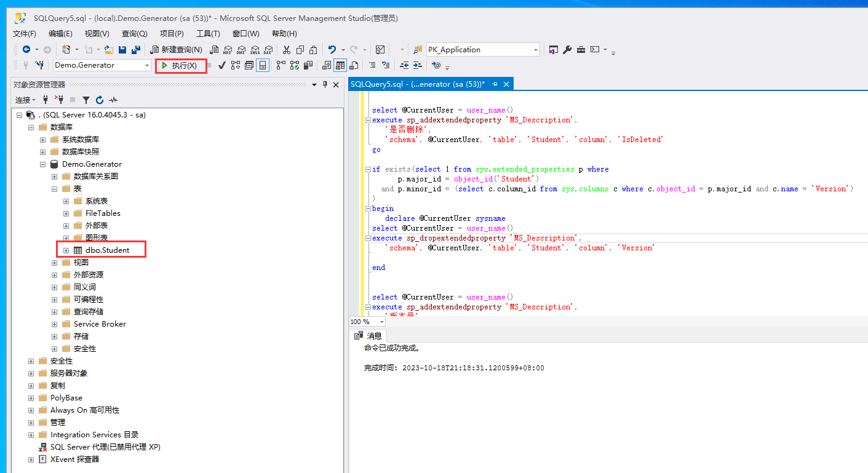Open the Demo.Generator database dropdown
868x473 pixels.
coord(147,65)
